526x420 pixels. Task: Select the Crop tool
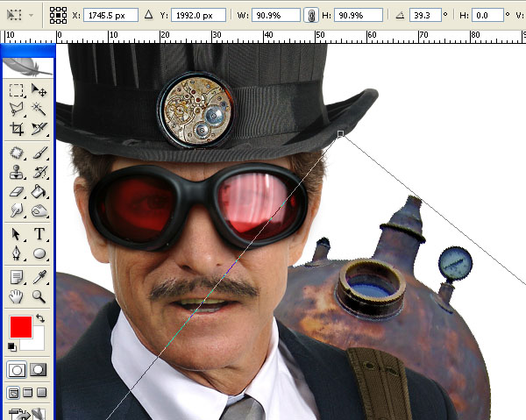[x=17, y=129]
